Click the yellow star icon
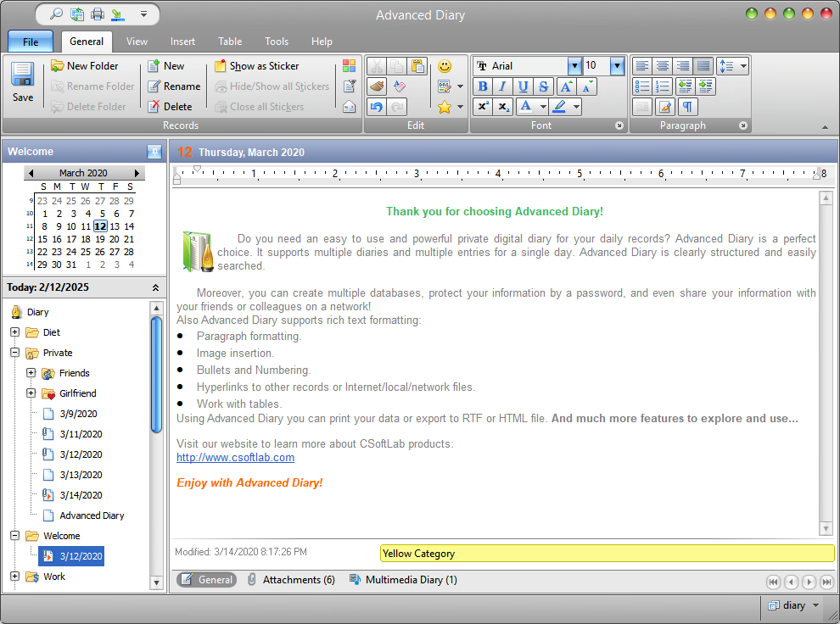The image size is (840, 624). 445,107
